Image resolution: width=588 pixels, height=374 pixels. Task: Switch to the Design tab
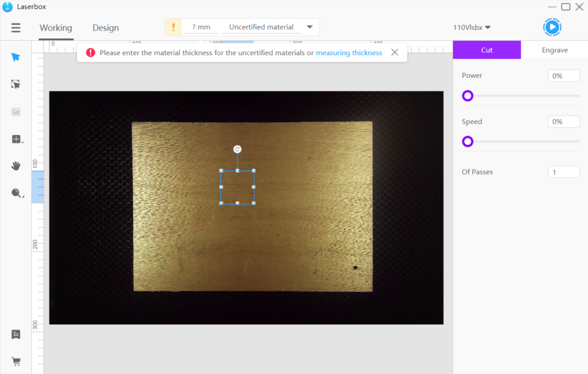[x=106, y=28]
